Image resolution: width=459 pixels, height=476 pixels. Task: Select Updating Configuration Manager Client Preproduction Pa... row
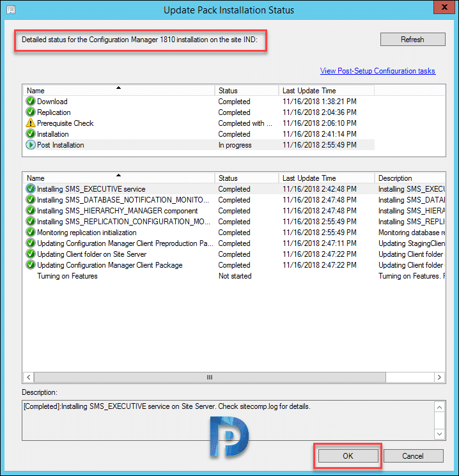tap(234, 243)
